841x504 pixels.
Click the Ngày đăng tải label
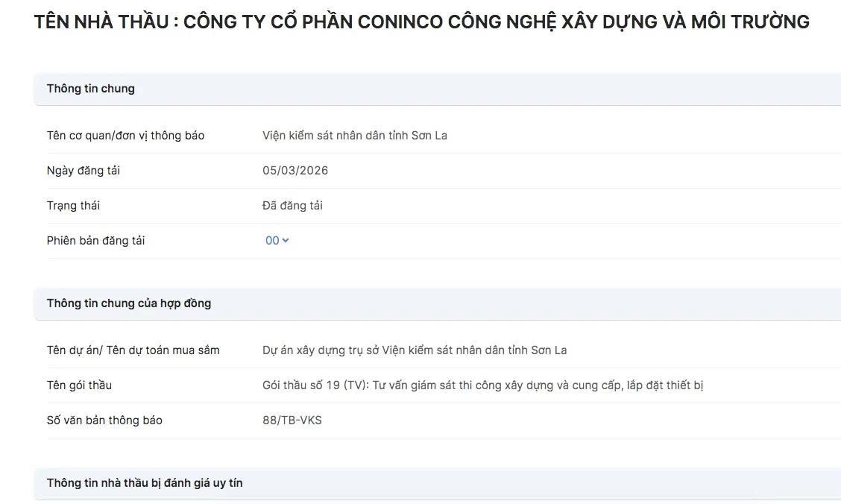pyautogui.click(x=84, y=171)
